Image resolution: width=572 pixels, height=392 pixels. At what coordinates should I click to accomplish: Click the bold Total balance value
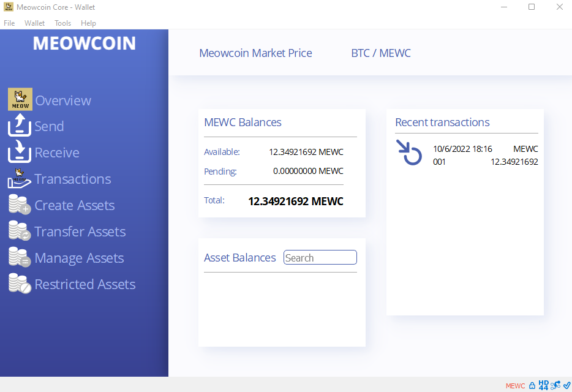coord(296,201)
